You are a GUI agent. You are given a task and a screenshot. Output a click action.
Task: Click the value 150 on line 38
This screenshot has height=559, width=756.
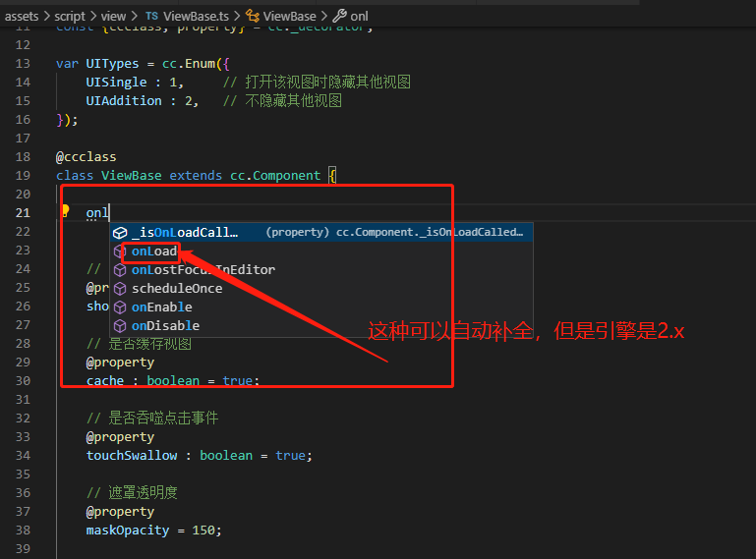[203, 531]
